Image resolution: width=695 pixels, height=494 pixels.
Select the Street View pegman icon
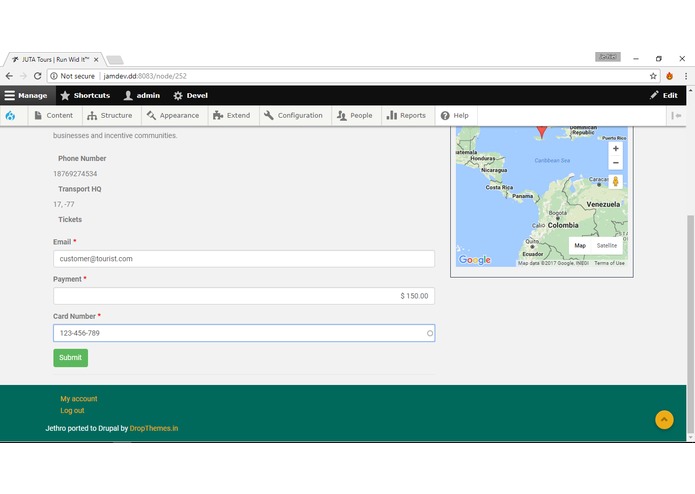pyautogui.click(x=615, y=181)
